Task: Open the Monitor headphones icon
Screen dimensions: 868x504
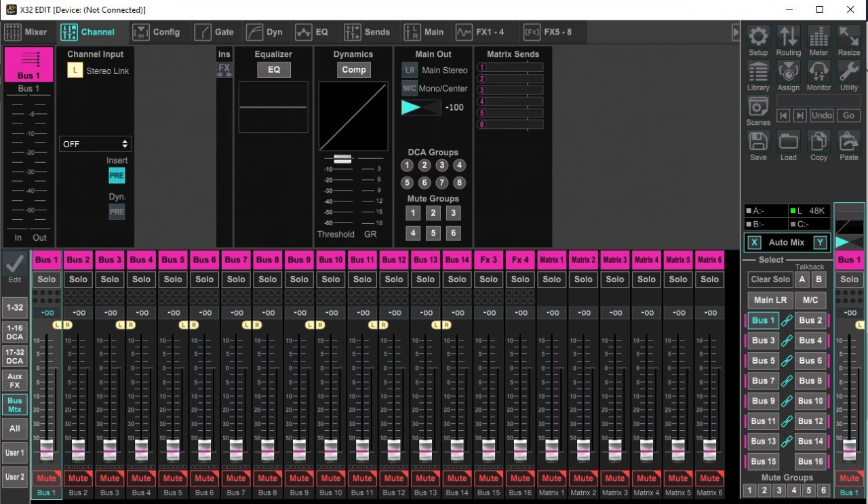Action: (818, 71)
